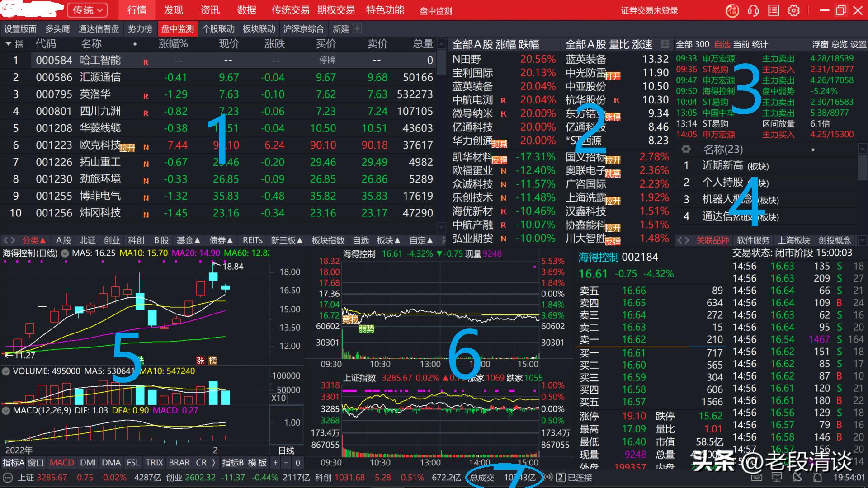Image resolution: width=868 pixels, height=488 pixels.
Task: Click the grid view icon next to 量比涨速 header
Action: pos(665,44)
